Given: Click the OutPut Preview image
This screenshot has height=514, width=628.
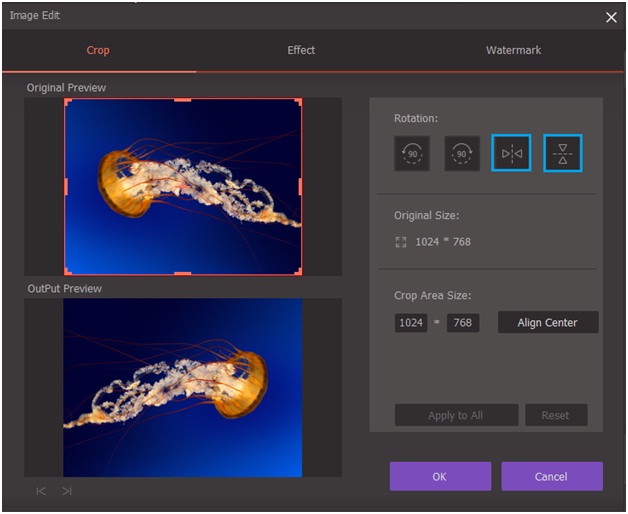Looking at the screenshot, I should pyautogui.click(x=183, y=387).
